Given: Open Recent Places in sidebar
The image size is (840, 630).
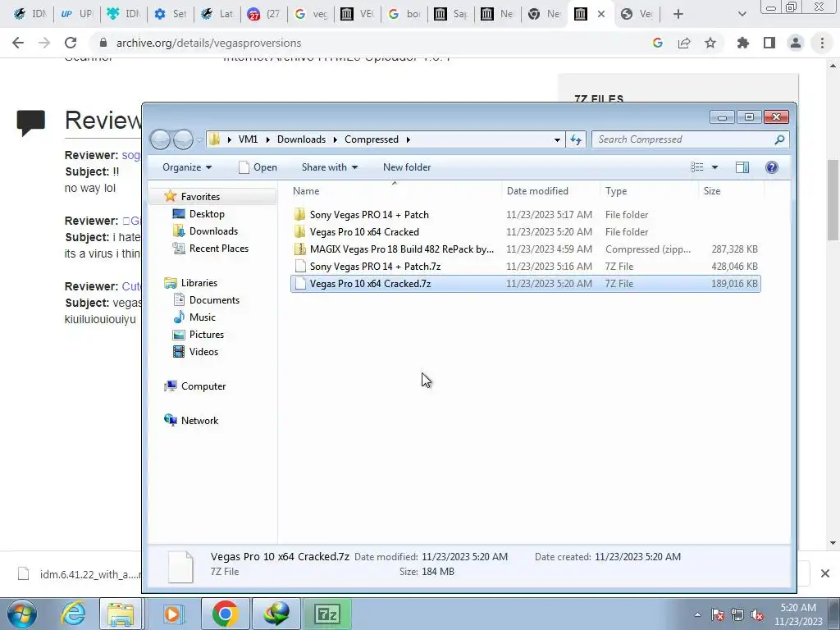Looking at the screenshot, I should coord(210,248).
